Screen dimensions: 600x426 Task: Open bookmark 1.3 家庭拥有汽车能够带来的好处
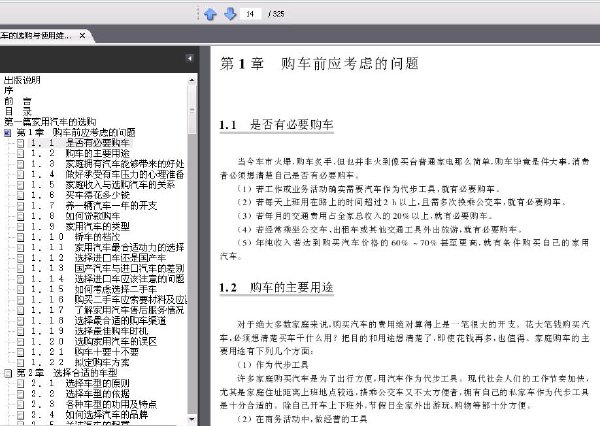[x=108, y=164]
